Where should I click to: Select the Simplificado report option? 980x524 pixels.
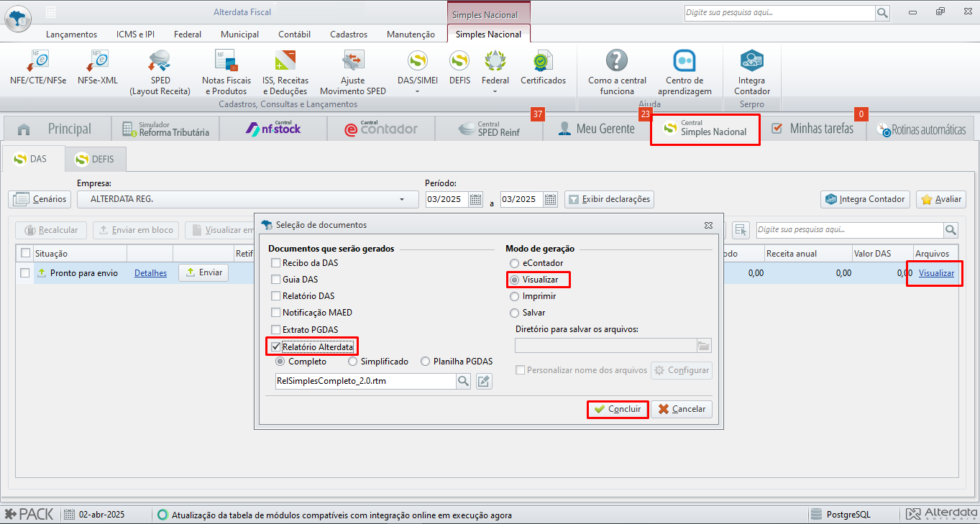pos(352,362)
